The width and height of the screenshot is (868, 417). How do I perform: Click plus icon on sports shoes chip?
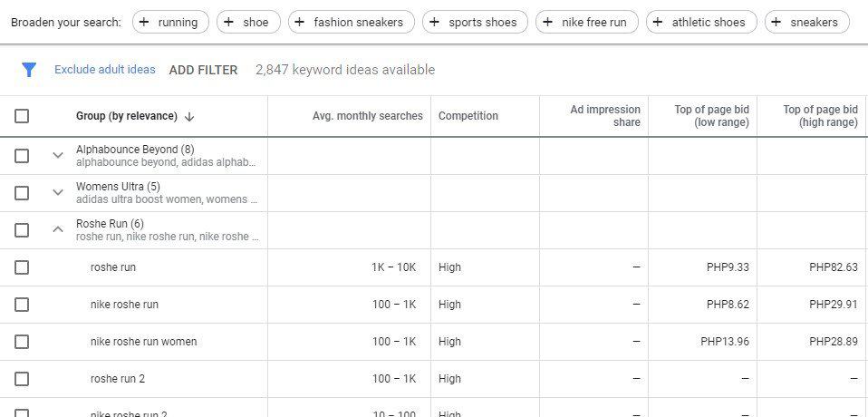click(x=435, y=22)
